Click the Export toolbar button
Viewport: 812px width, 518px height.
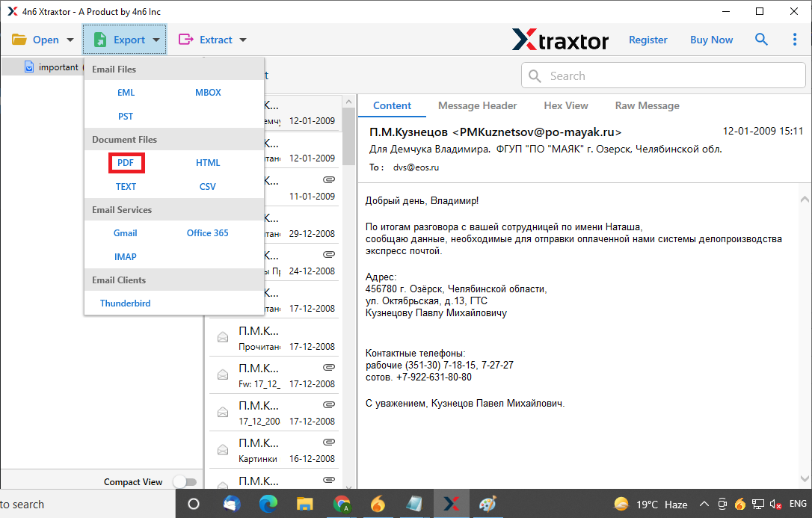pyautogui.click(x=124, y=40)
